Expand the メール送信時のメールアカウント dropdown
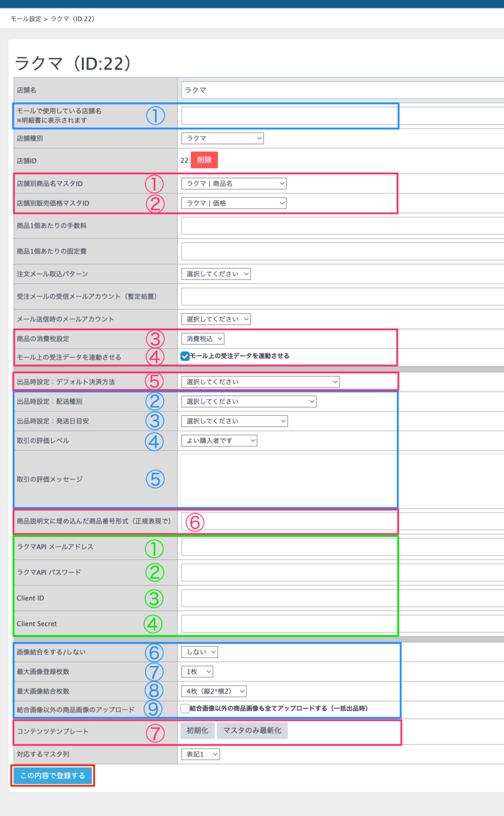The width and height of the screenshot is (504, 816). (216, 319)
